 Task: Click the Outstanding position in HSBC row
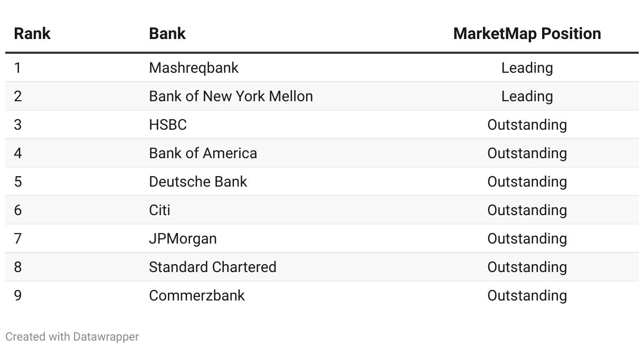tap(527, 125)
